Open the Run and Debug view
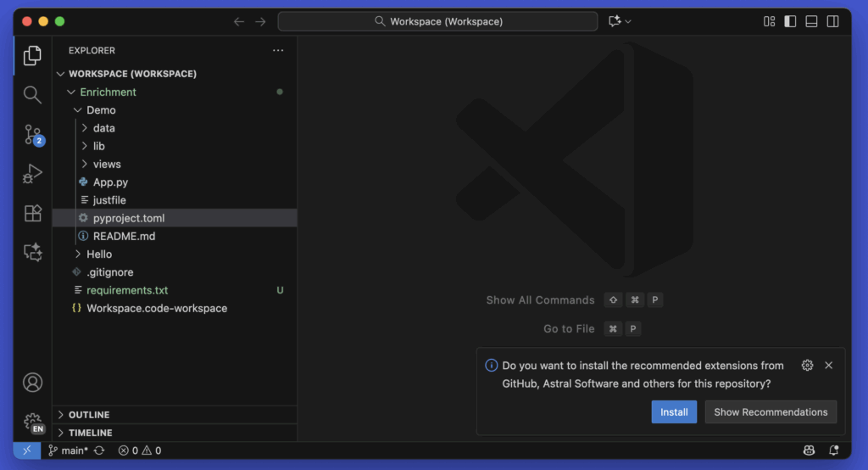This screenshot has height=470, width=868. coord(32,174)
